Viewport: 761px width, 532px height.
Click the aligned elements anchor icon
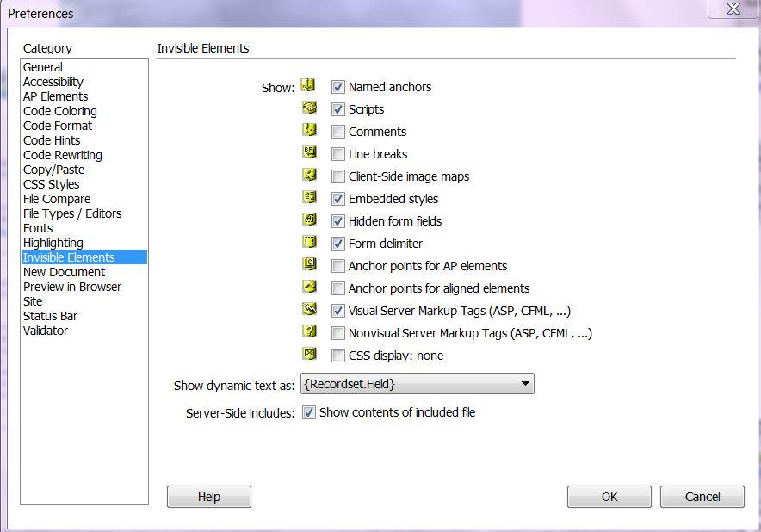(x=309, y=286)
